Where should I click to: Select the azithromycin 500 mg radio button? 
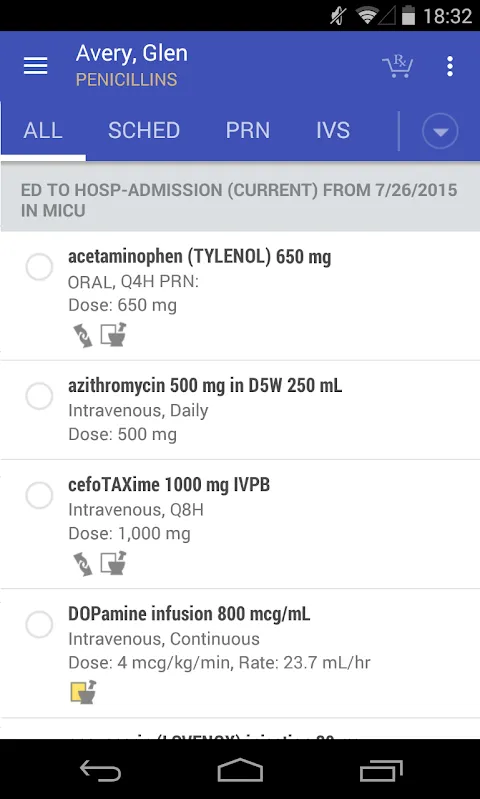39,396
